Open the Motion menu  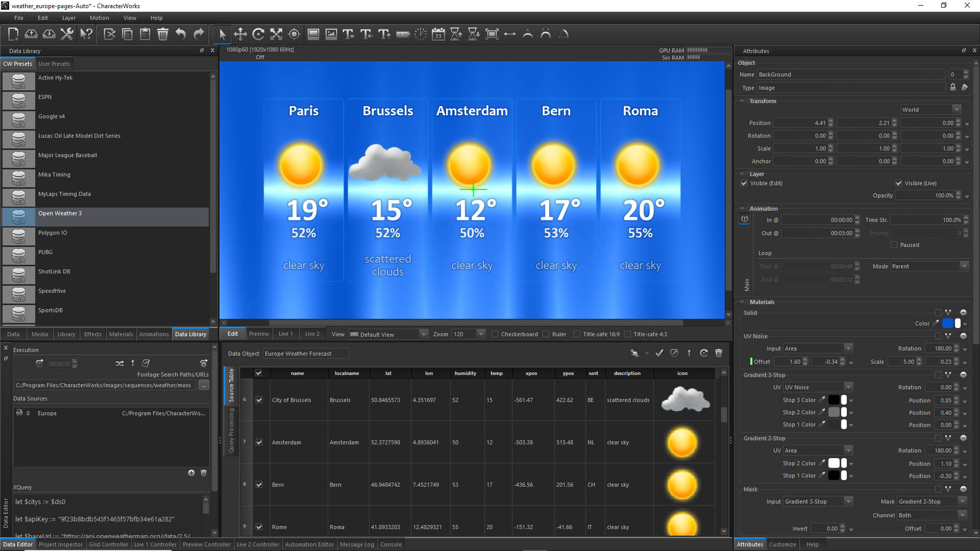tap(99, 18)
